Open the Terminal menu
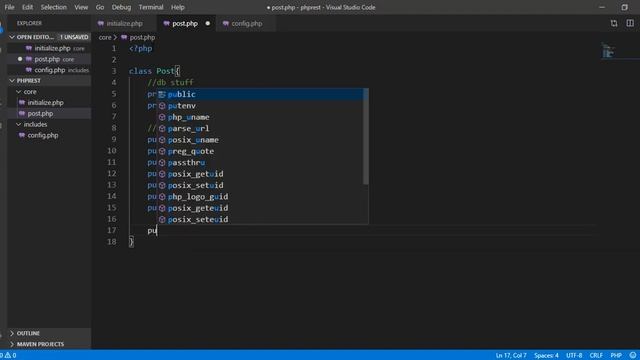The image size is (640, 360). pos(151,7)
